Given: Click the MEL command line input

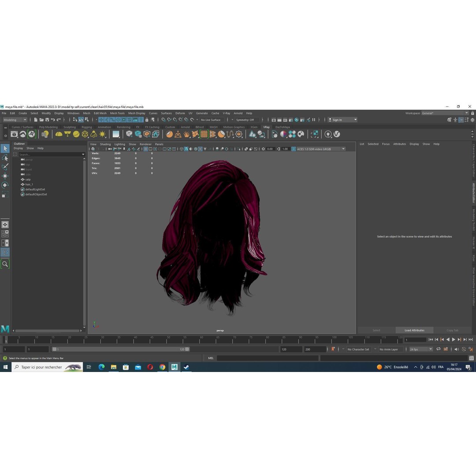Looking at the screenshot, I should 268,358.
